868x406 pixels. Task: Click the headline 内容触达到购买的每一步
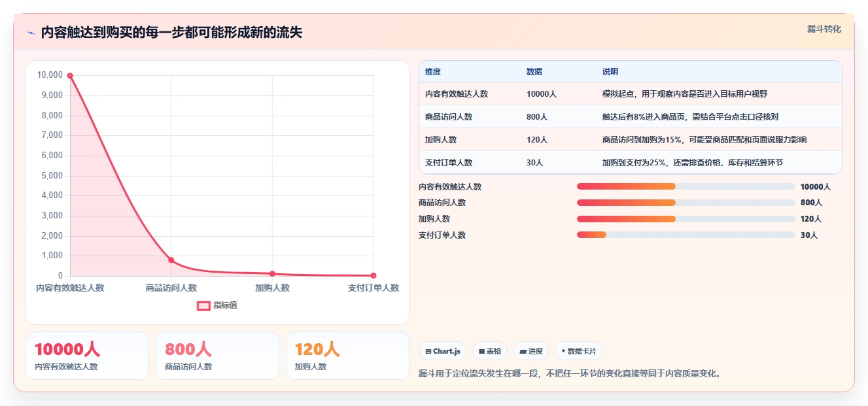(172, 33)
